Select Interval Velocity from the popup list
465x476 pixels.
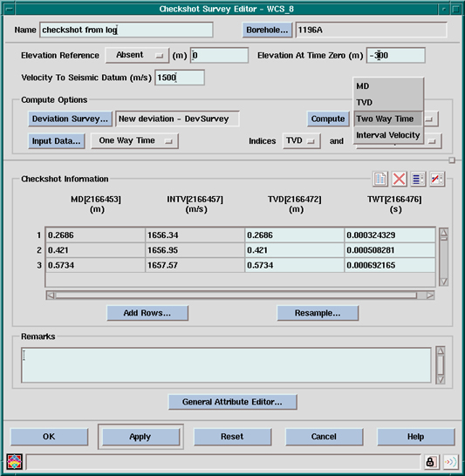point(388,135)
